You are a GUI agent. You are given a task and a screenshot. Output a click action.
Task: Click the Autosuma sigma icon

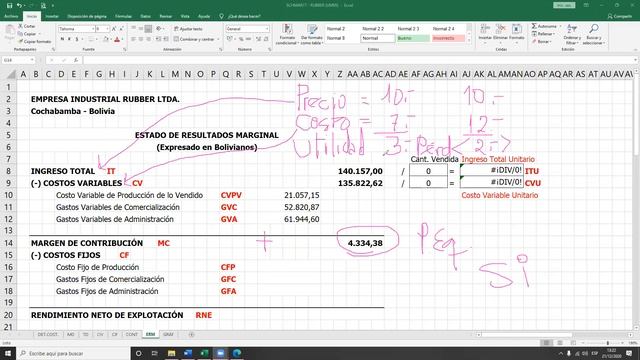(x=534, y=26)
